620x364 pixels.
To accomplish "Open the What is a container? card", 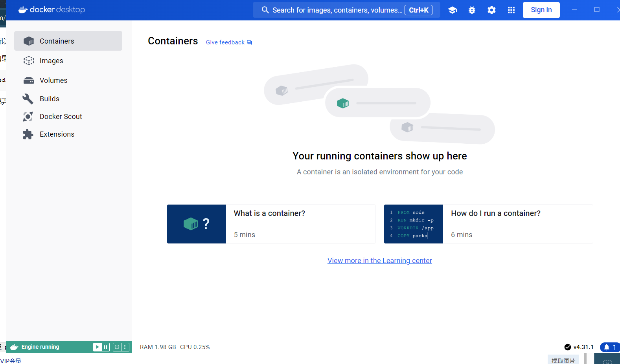I will tap(271, 224).
